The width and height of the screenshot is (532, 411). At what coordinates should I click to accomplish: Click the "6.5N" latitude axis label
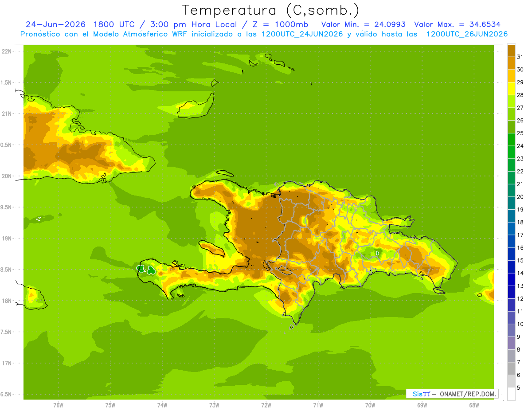tap(7, 394)
